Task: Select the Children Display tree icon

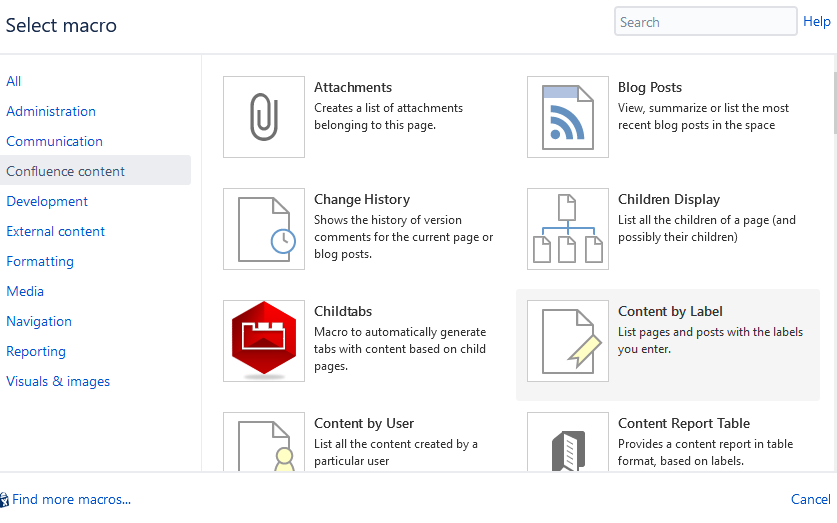Action: (567, 229)
